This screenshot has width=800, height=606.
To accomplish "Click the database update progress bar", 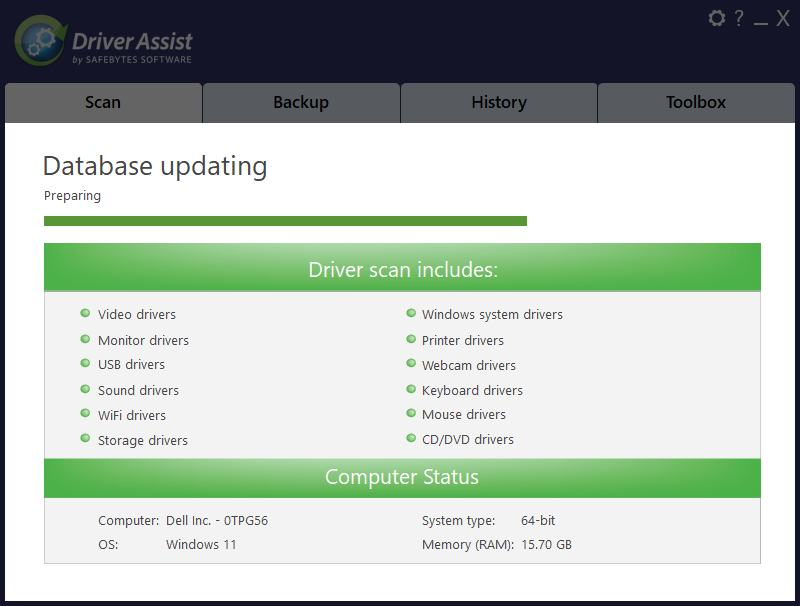I will (285, 219).
